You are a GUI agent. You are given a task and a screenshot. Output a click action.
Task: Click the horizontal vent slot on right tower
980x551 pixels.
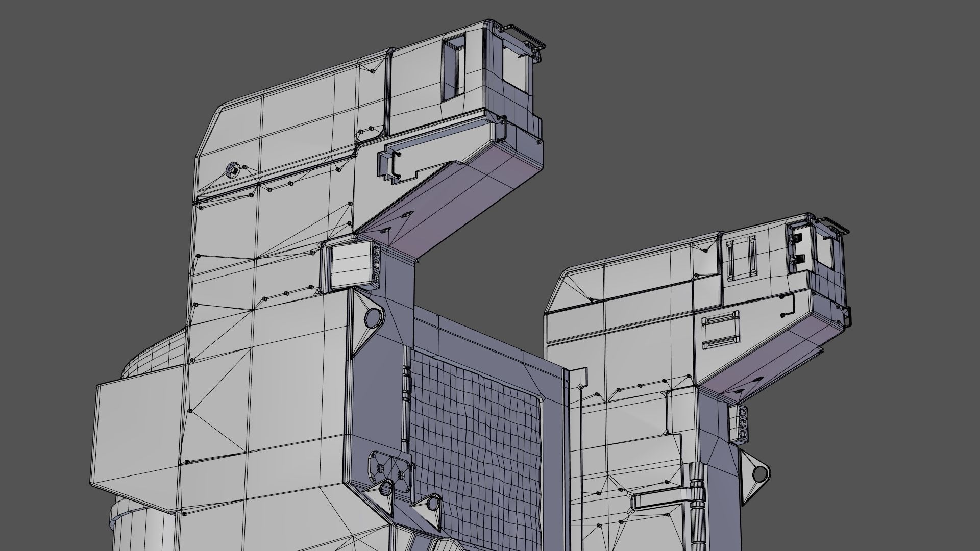[x=720, y=330]
